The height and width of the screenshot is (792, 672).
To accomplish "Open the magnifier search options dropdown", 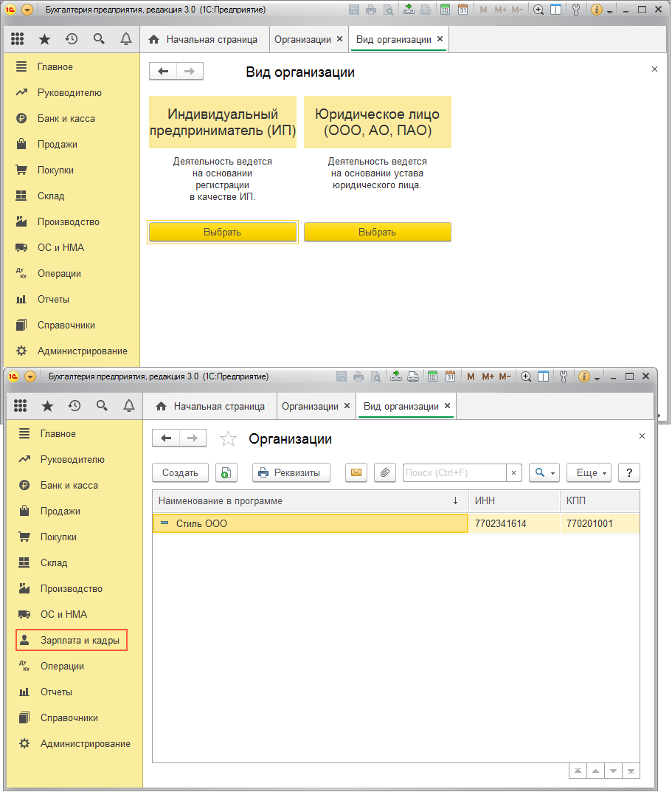I will 544,473.
